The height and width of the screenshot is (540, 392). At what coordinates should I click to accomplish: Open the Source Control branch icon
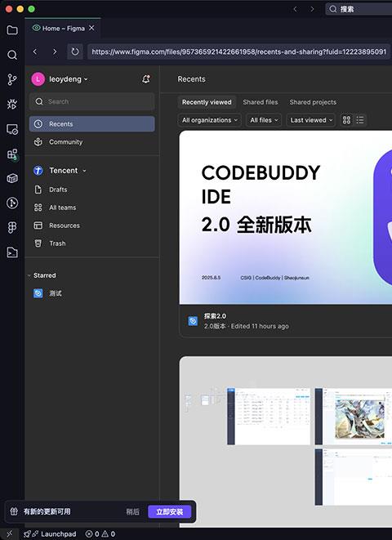[12, 79]
